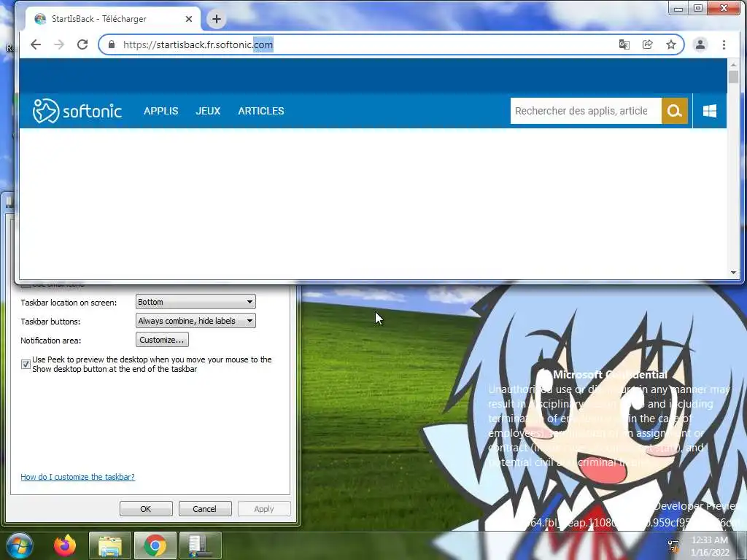Image resolution: width=747 pixels, height=560 pixels.
Task: Open the JEUX menu on Softonic
Action: [x=208, y=111]
